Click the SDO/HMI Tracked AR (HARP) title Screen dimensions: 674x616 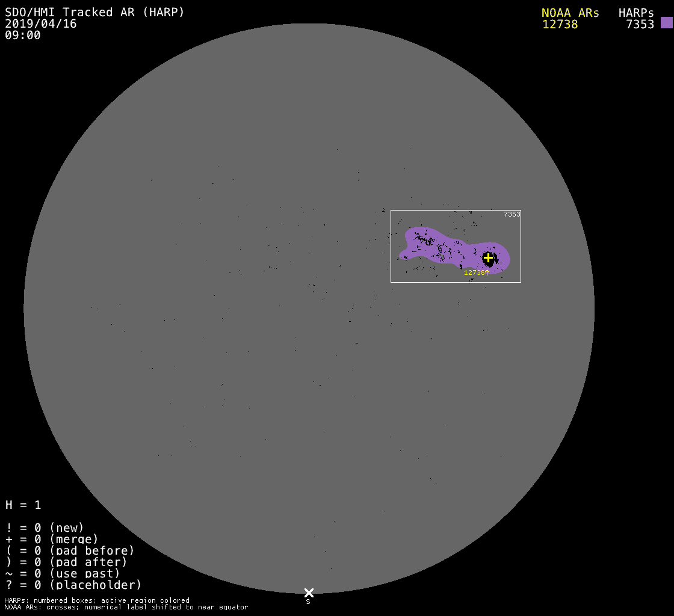(x=94, y=12)
